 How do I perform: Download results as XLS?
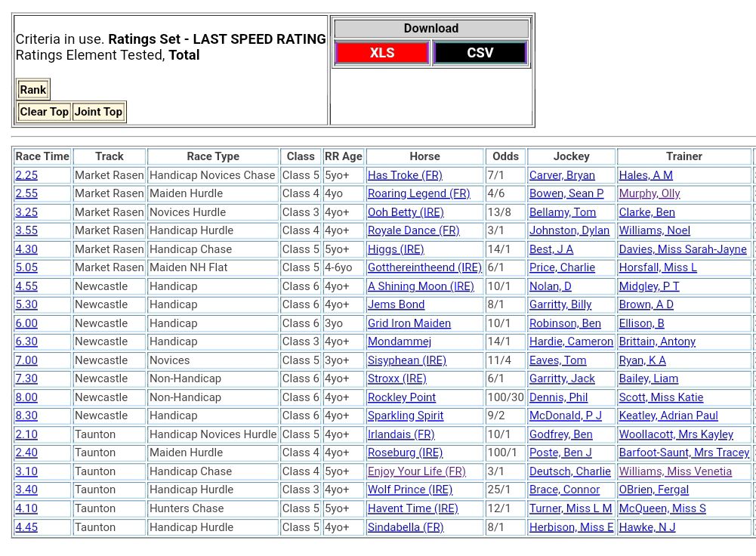click(x=381, y=53)
